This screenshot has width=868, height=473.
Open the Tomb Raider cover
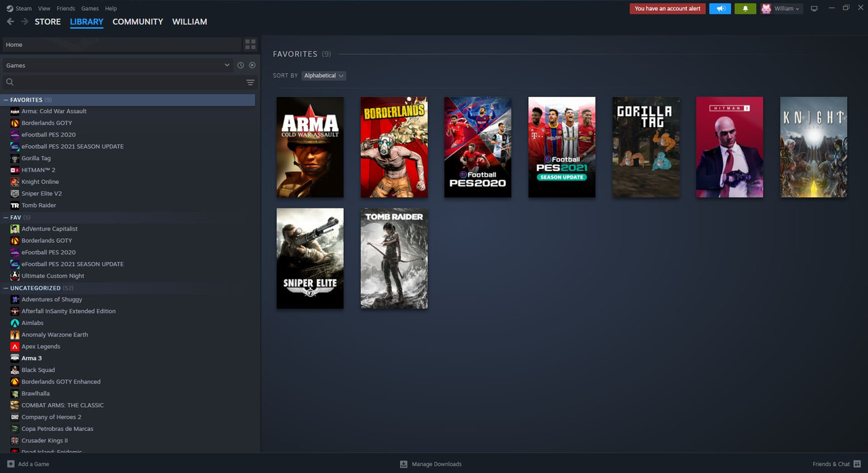[394, 259]
